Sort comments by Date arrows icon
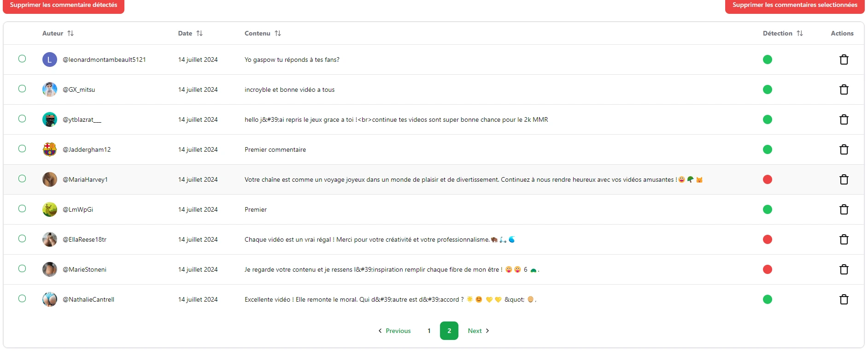Viewport: 868px width, 351px height. (199, 33)
